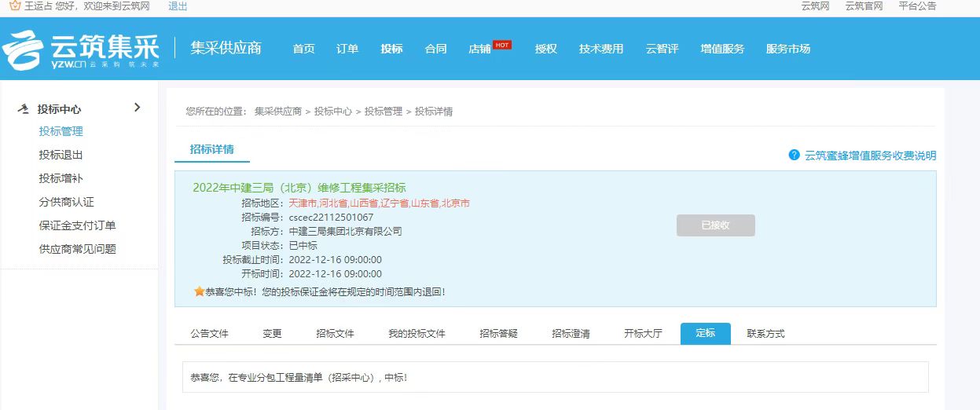Screen dimensions: 980x410
Task: Expand the 投标中心 chevron arrow
Action: click(x=138, y=108)
